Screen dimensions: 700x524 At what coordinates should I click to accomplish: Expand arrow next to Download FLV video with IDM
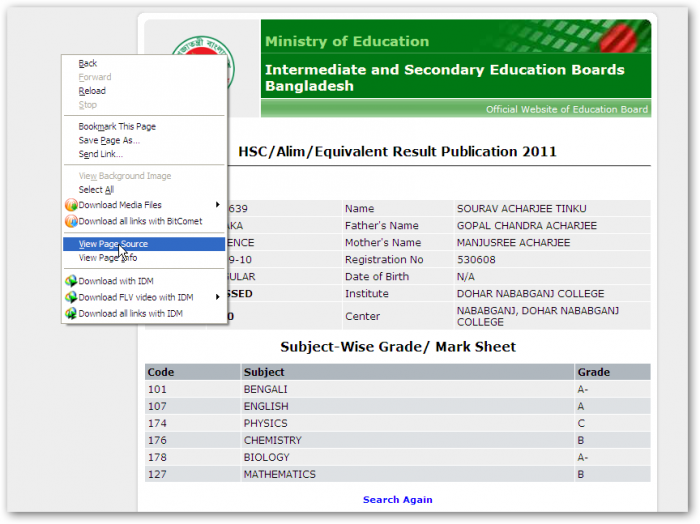pyautogui.click(x=218, y=297)
